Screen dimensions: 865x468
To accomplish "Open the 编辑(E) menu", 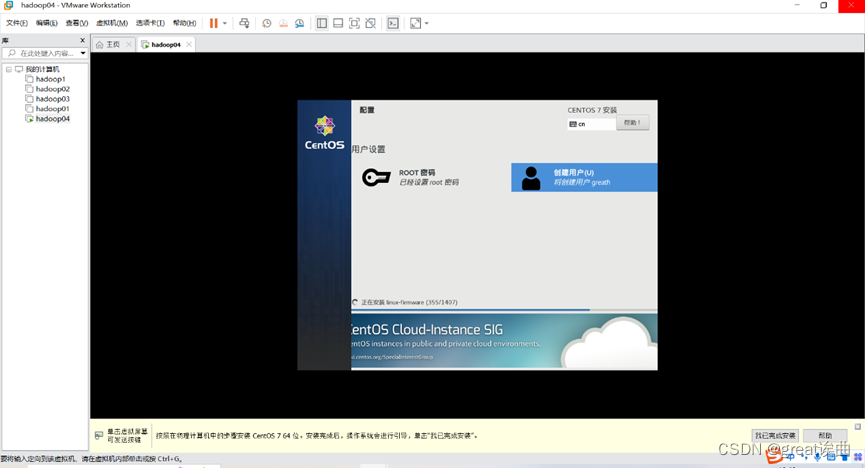I will coord(46,23).
